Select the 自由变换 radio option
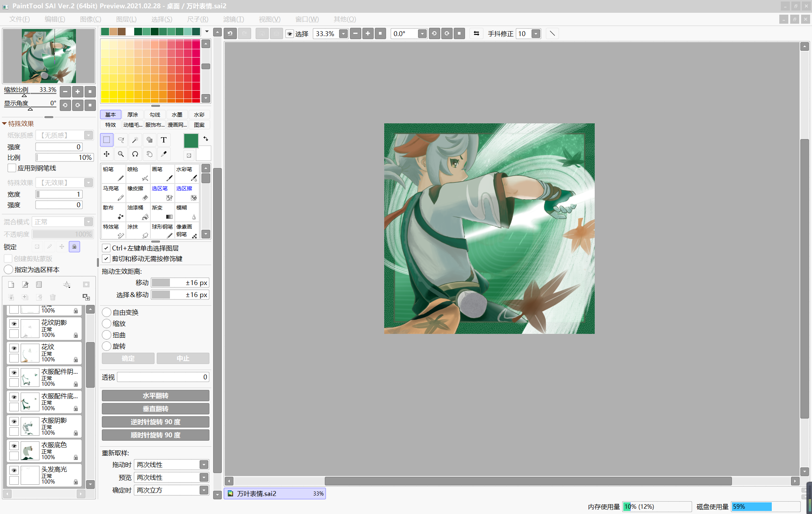 [x=107, y=312]
